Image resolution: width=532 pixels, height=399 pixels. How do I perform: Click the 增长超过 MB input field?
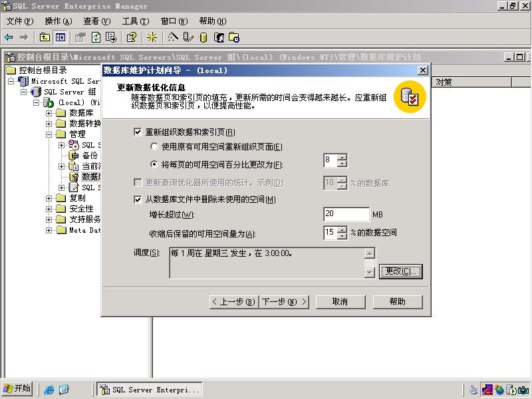[x=346, y=214]
